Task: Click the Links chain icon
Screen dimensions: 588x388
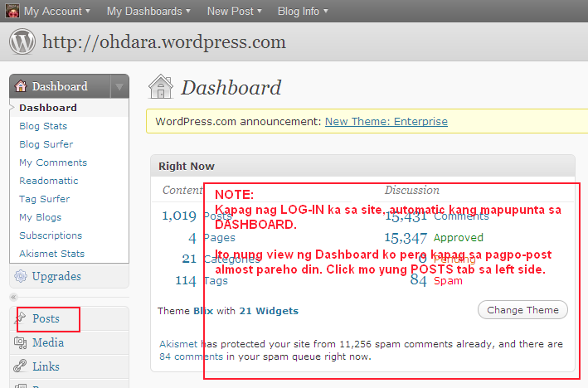Action: click(21, 366)
